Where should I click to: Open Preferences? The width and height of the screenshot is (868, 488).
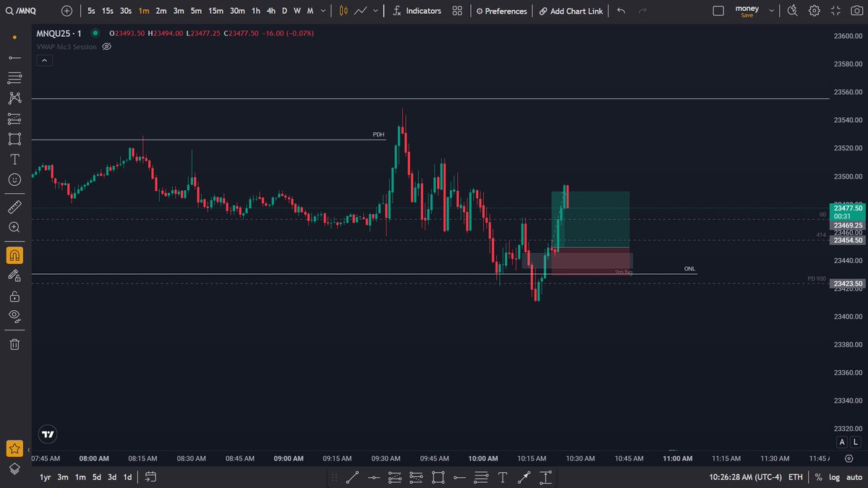pos(501,11)
